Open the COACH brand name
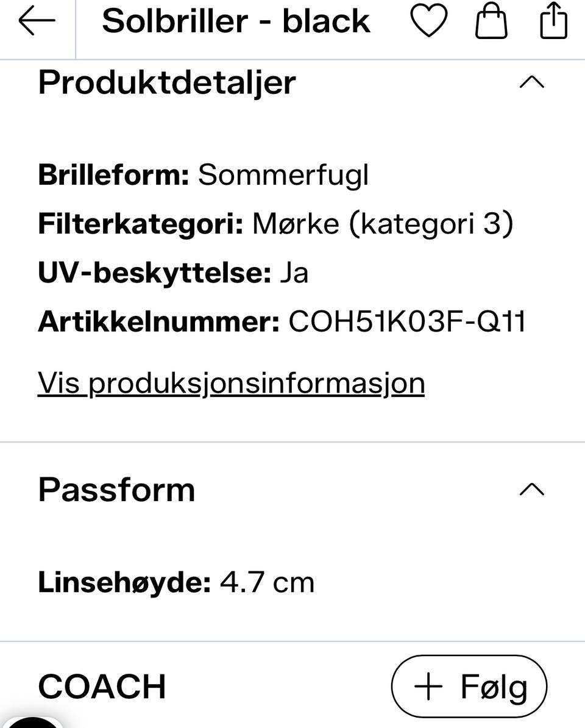This screenshot has width=585, height=728. pyautogui.click(x=102, y=686)
